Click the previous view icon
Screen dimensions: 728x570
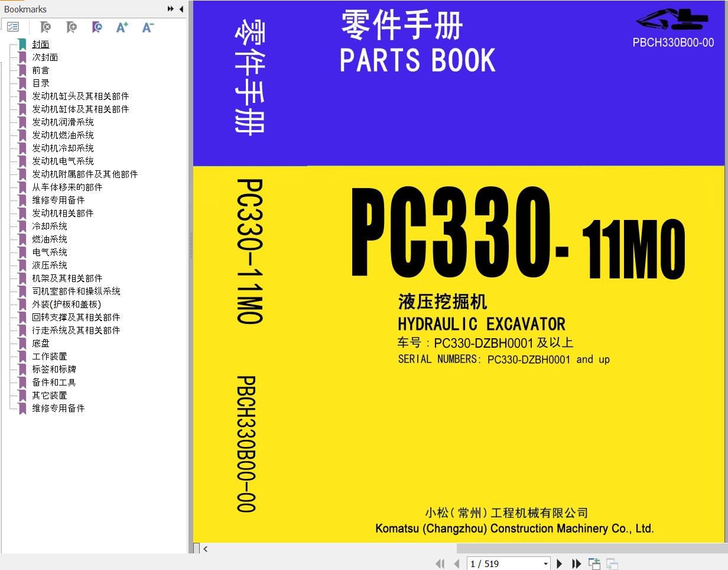pyautogui.click(x=594, y=564)
